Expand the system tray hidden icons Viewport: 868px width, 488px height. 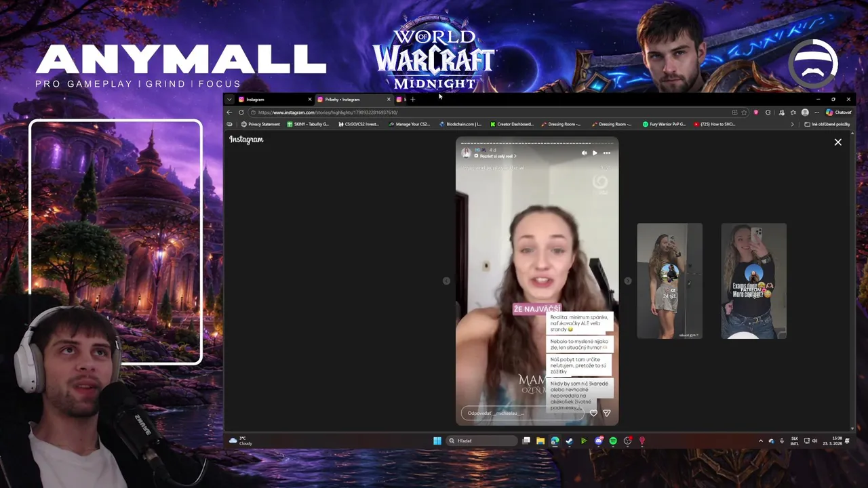click(x=760, y=441)
